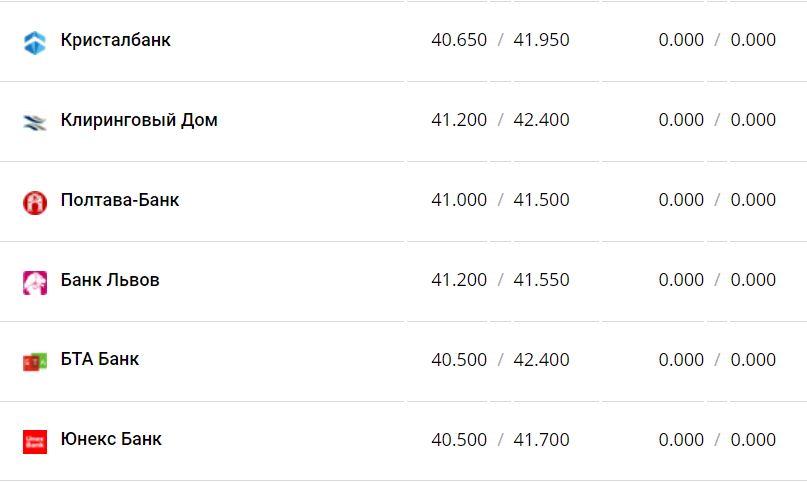Click the Юнекс Банк red logo icon
The height and width of the screenshot is (483, 807).
(x=35, y=441)
